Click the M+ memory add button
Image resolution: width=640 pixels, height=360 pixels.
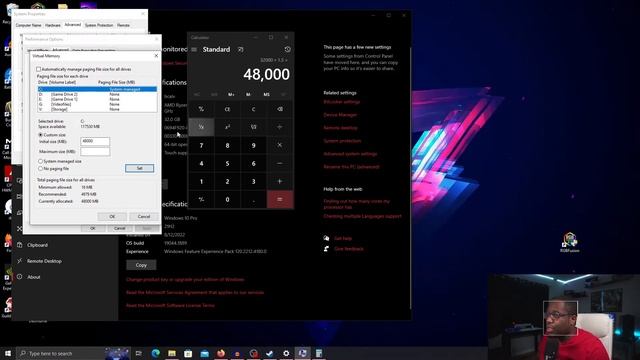click(231, 94)
